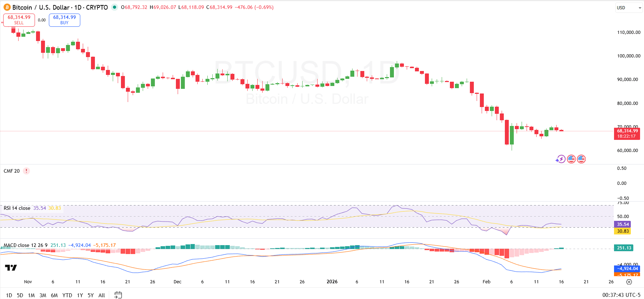The height and width of the screenshot is (299, 644).
Task: Show All time range data
Action: [102, 295]
